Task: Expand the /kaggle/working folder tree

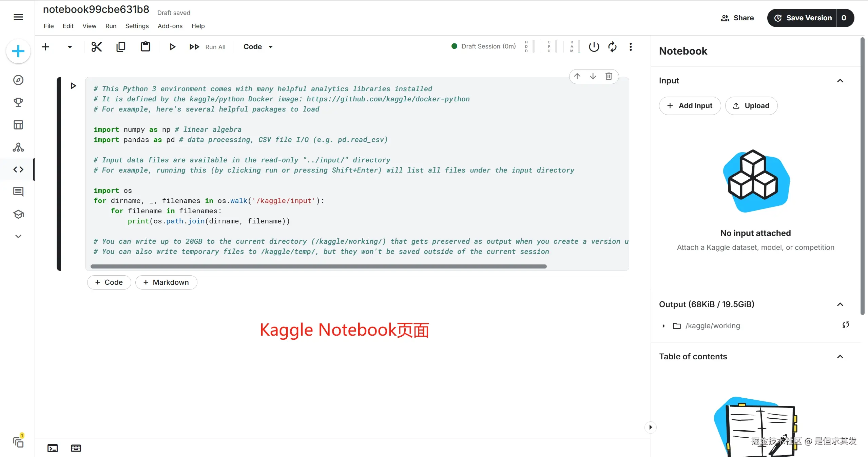Action: (663, 326)
